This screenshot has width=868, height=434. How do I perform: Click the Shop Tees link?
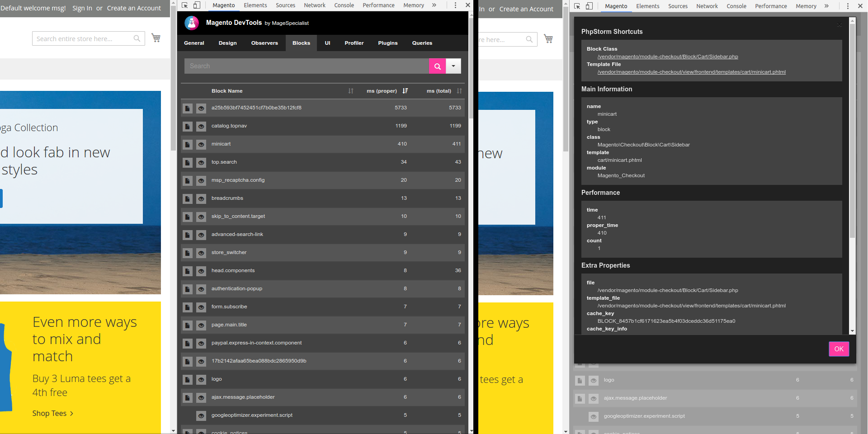click(x=52, y=413)
